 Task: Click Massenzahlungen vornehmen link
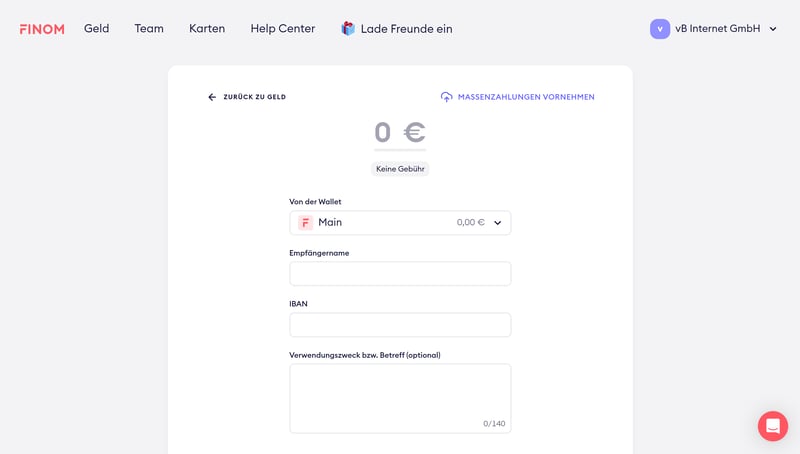point(526,97)
